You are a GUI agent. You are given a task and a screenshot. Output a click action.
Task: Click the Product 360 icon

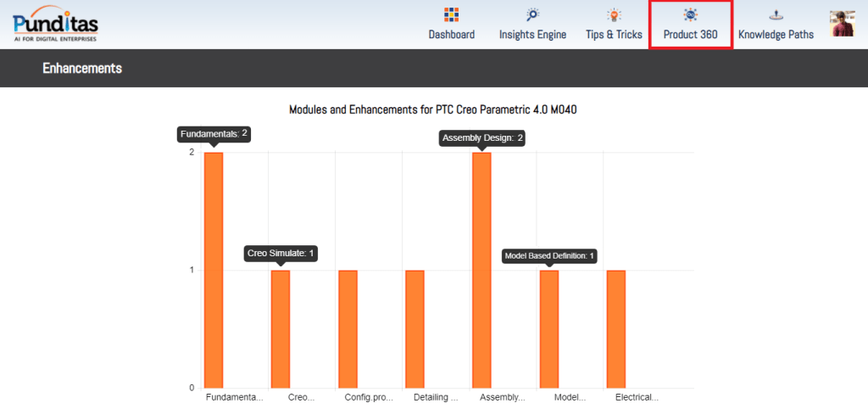tap(690, 14)
